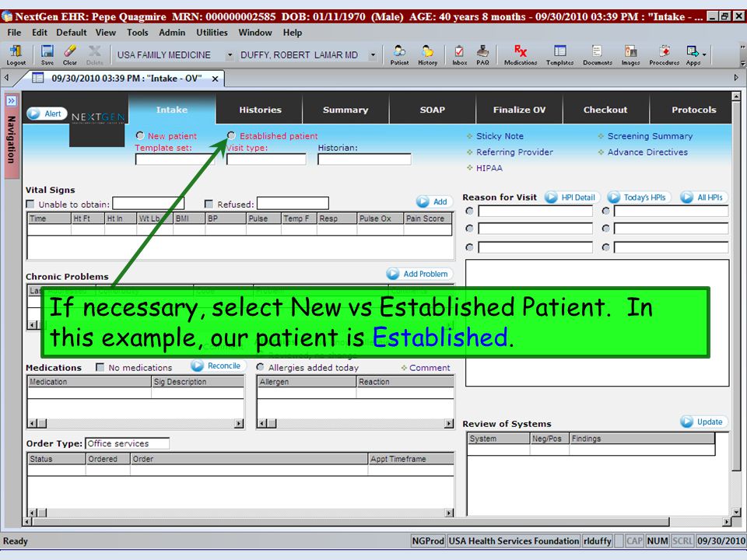Click the HPI Detail button
747x560 pixels.
pos(572,197)
